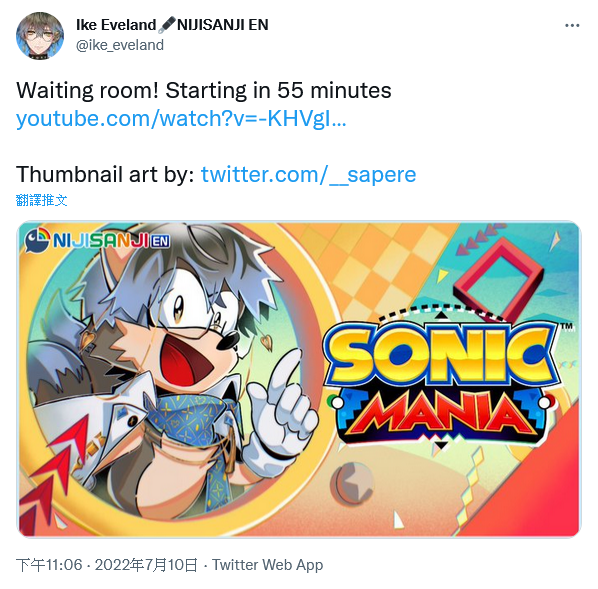This screenshot has width=598, height=589.
Task: Click the Sonic Mania logo in the image
Action: coord(441,381)
